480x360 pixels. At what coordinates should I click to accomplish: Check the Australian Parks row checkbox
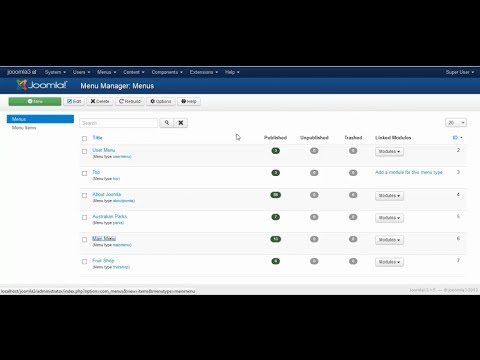coord(84,217)
